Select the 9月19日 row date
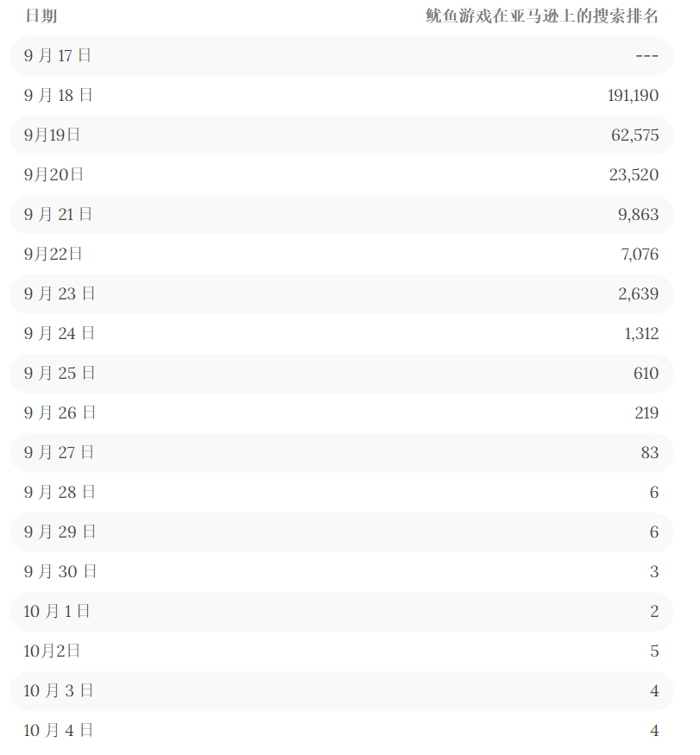700x755 pixels. point(53,135)
